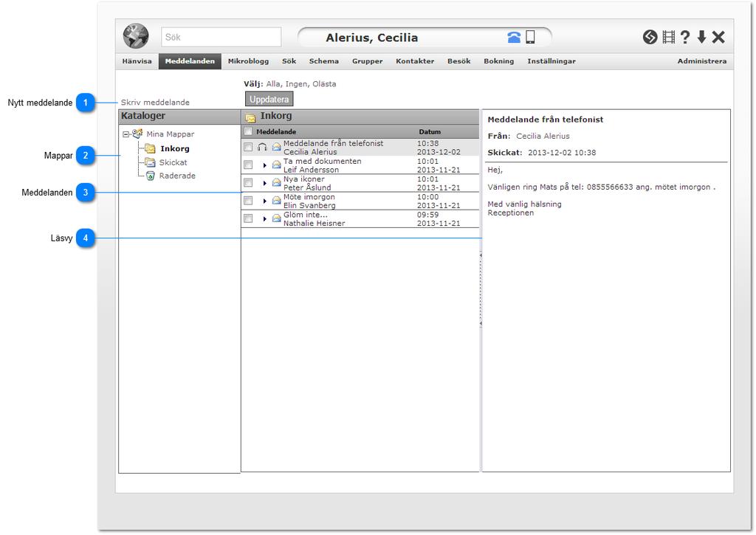Open the Bokning tab

tap(499, 61)
